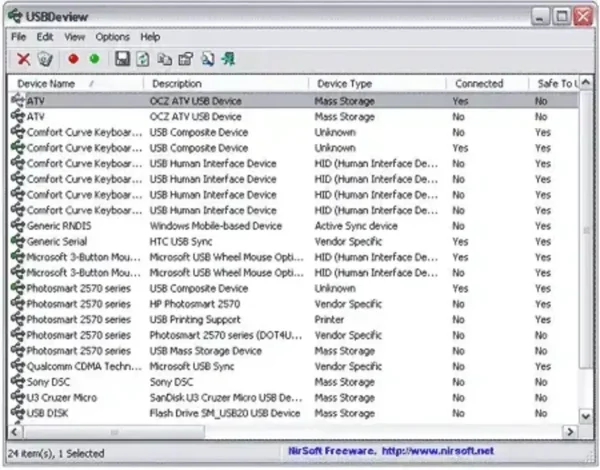The width and height of the screenshot is (600, 470).
Task: Select the U3 Cruzer Micro device name
Action: pos(62,398)
